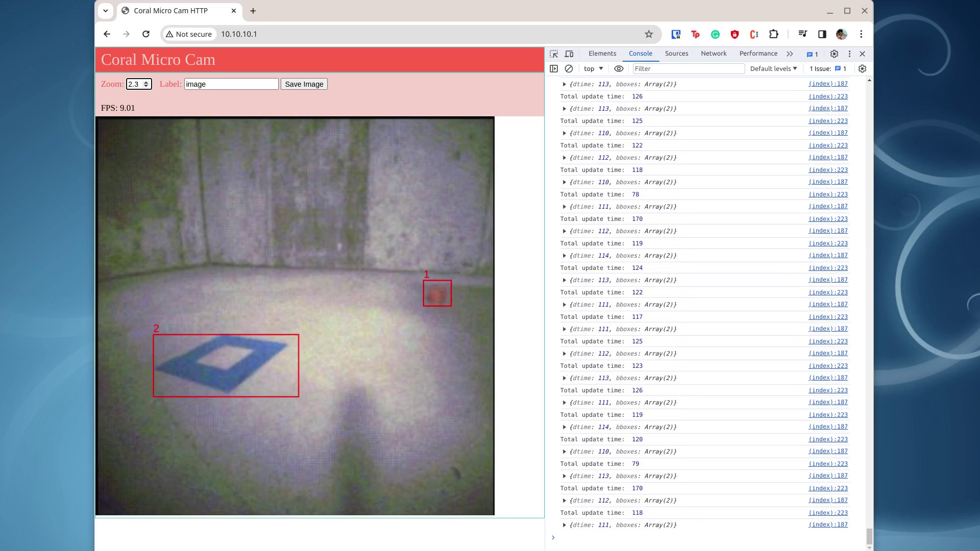Open the more DevTools panels chevron menu

click(790, 54)
